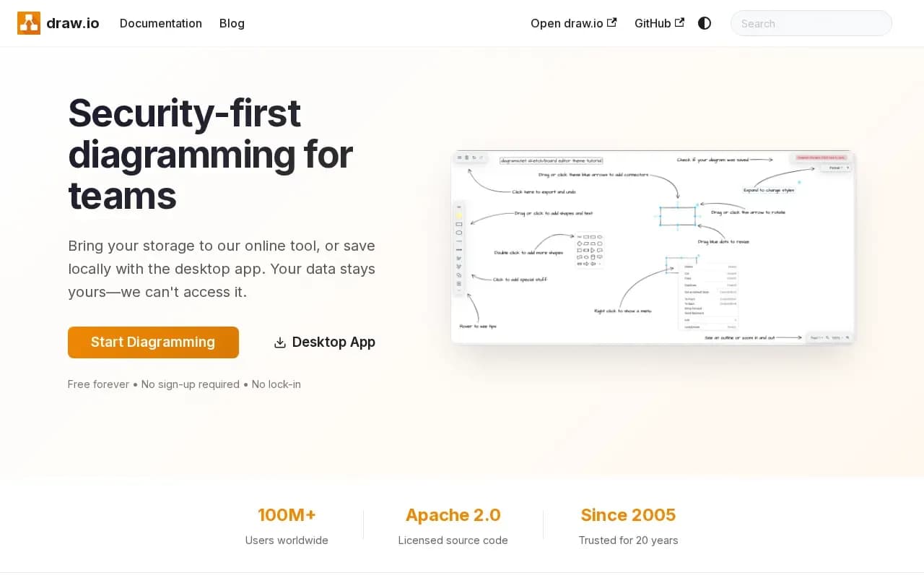The height and width of the screenshot is (578, 924).
Task: Click the Desktop App button
Action: [x=325, y=342]
